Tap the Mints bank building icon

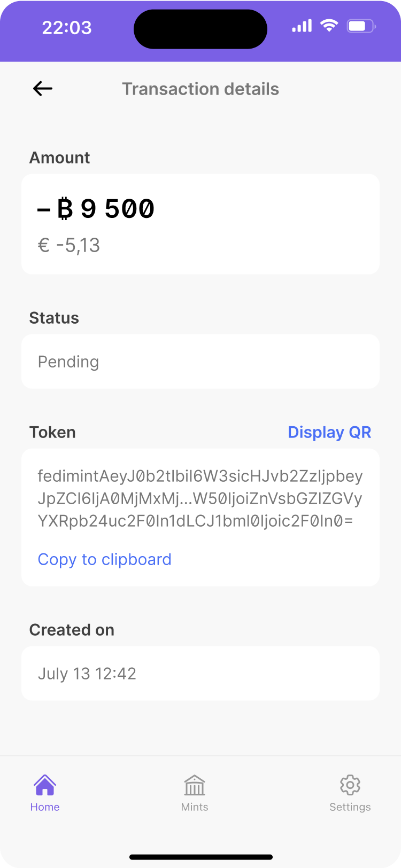195,785
